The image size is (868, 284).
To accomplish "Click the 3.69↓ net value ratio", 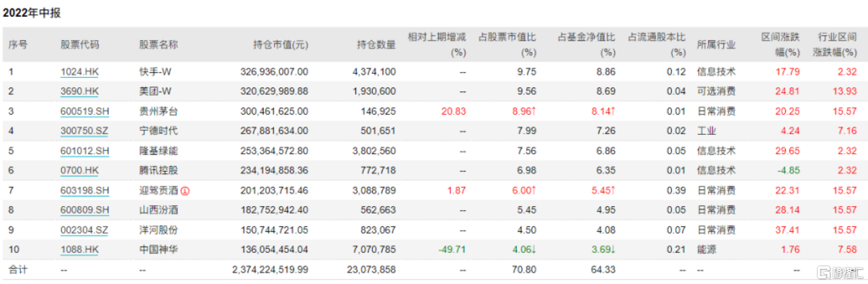I will coord(603,250).
